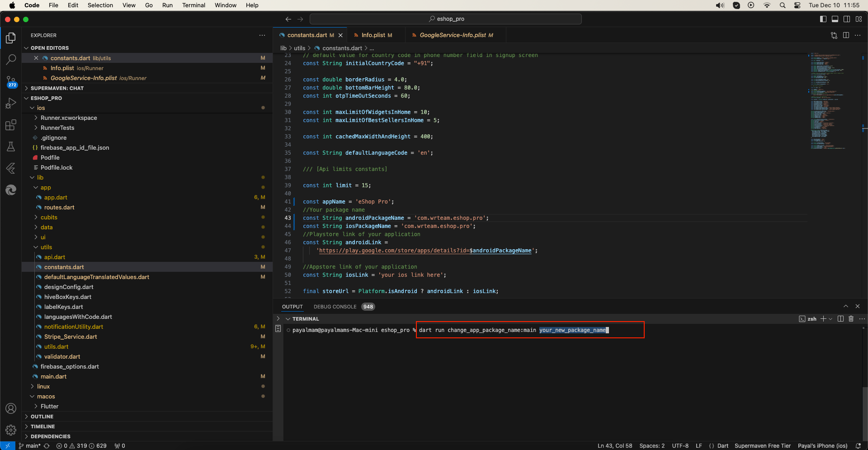The height and width of the screenshot is (450, 868).
Task: Click Supermaven Free Tier status item
Action: 763,446
